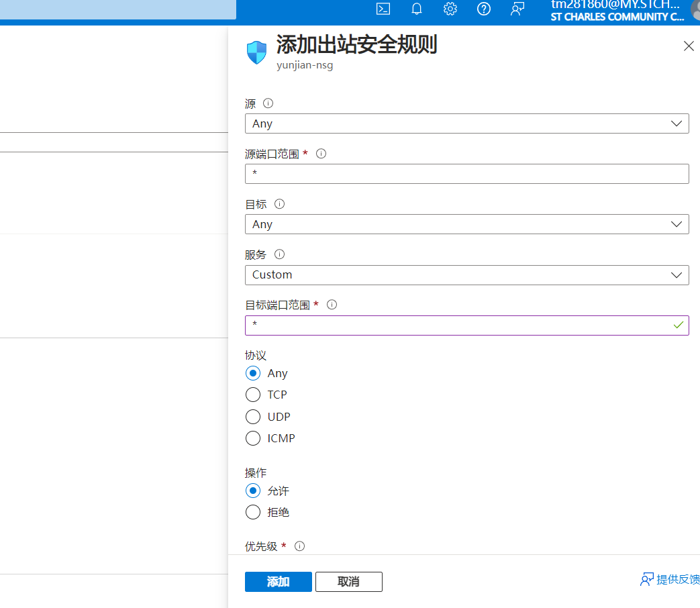Open the help question mark panel
Screen dimensions: 700x608
[x=484, y=9]
